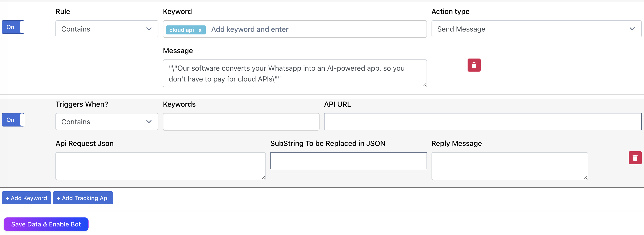Click into the Message text area

point(295,73)
